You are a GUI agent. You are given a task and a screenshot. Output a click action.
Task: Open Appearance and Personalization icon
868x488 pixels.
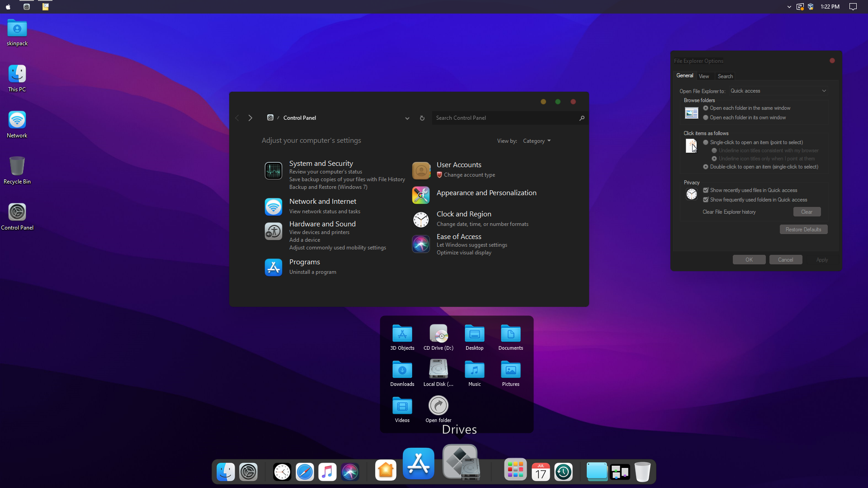[x=420, y=195]
